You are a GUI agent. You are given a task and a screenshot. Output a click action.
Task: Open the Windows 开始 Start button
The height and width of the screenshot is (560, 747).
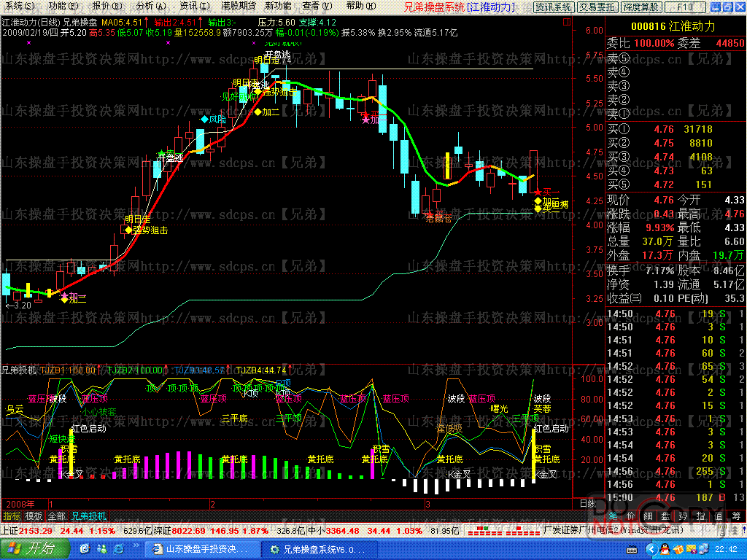point(34,549)
